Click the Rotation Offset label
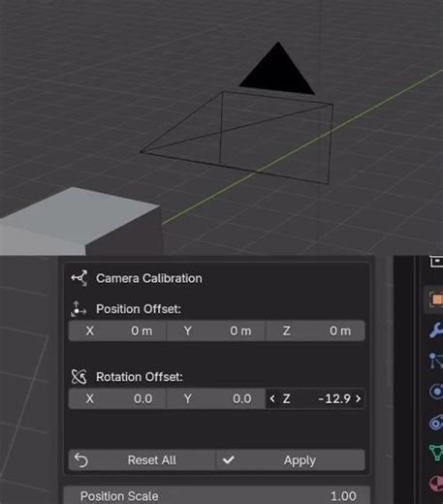443x504 pixels. [x=140, y=377]
